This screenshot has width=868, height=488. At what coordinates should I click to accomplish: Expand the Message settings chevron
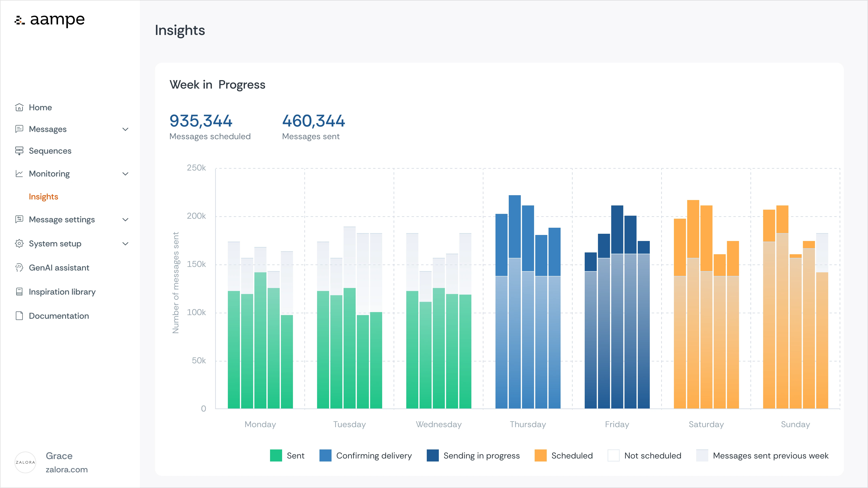pos(125,219)
